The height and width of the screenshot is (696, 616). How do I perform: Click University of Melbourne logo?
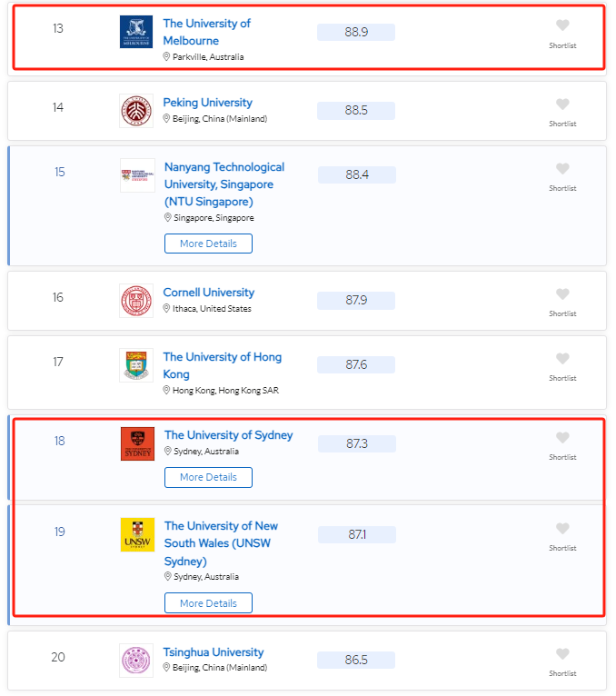(136, 32)
